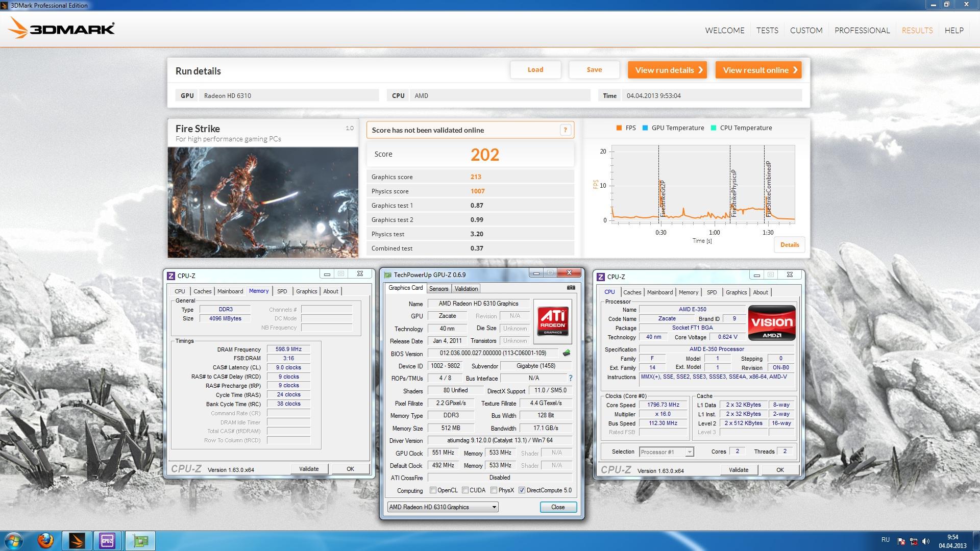Screen dimensions: 980x551
Task: Click the orange FPS legend swatch
Action: pos(619,128)
